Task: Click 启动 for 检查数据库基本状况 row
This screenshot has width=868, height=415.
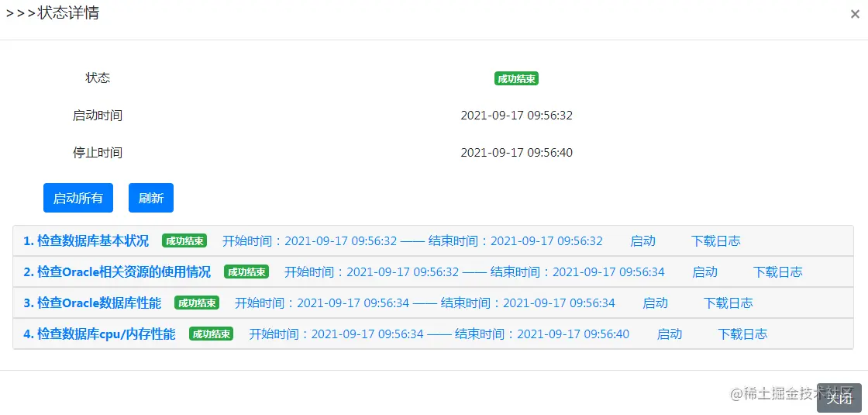Action: click(x=643, y=241)
